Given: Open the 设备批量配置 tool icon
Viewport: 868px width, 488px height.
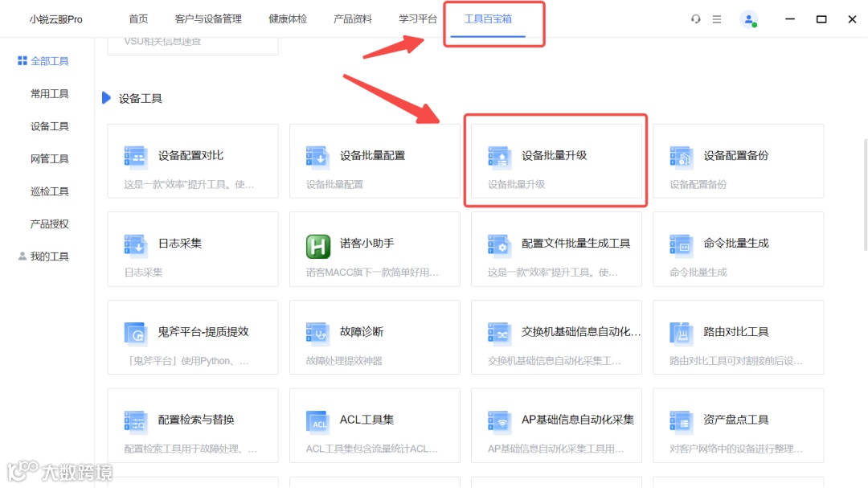Looking at the screenshot, I should click(317, 156).
